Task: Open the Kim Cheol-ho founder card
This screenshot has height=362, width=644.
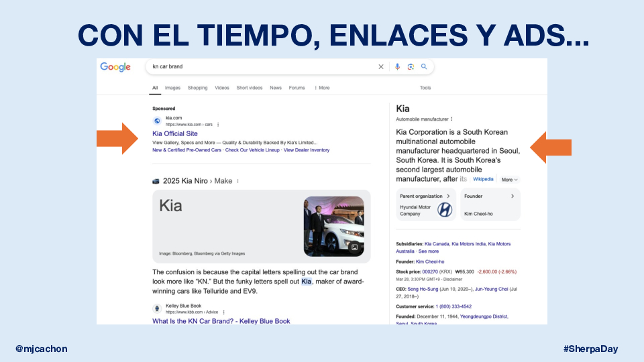Action: (490, 205)
